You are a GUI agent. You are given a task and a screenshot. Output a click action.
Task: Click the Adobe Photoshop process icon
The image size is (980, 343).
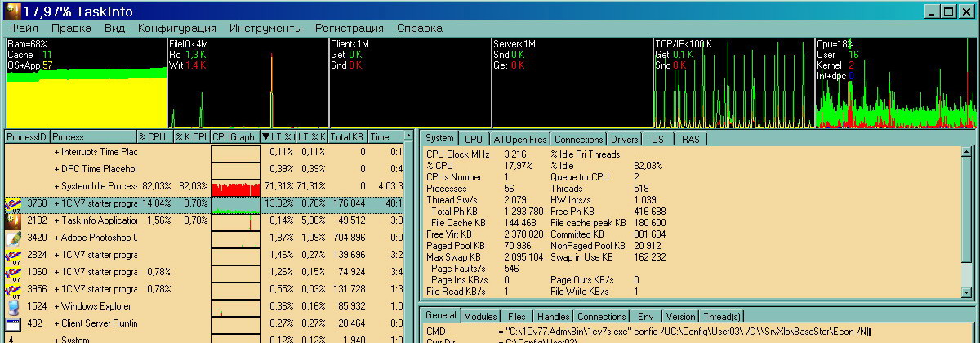(13, 238)
